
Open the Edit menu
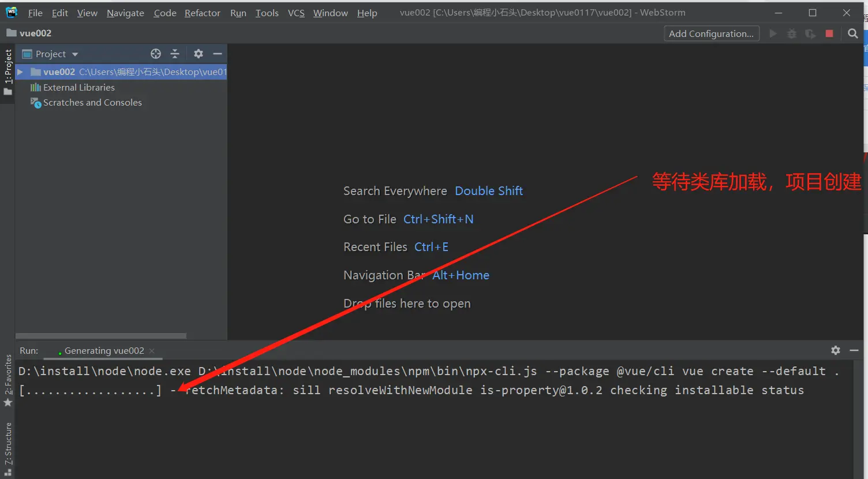60,13
